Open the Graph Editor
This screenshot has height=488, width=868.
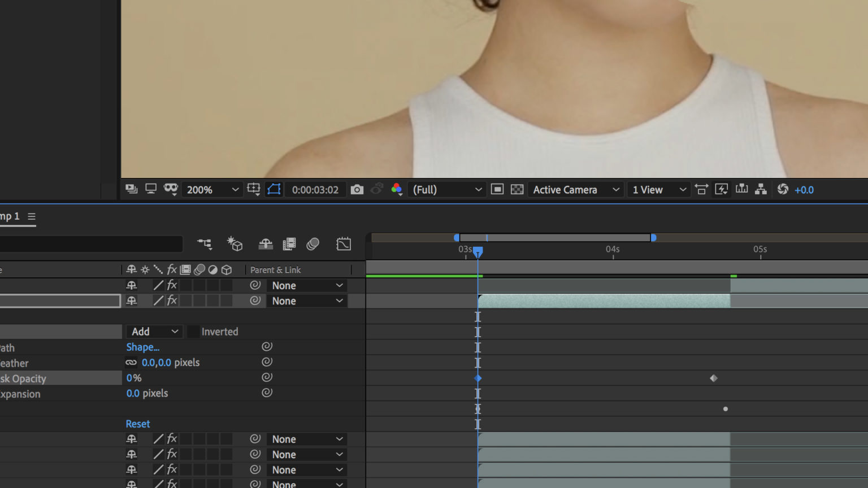[x=344, y=244]
